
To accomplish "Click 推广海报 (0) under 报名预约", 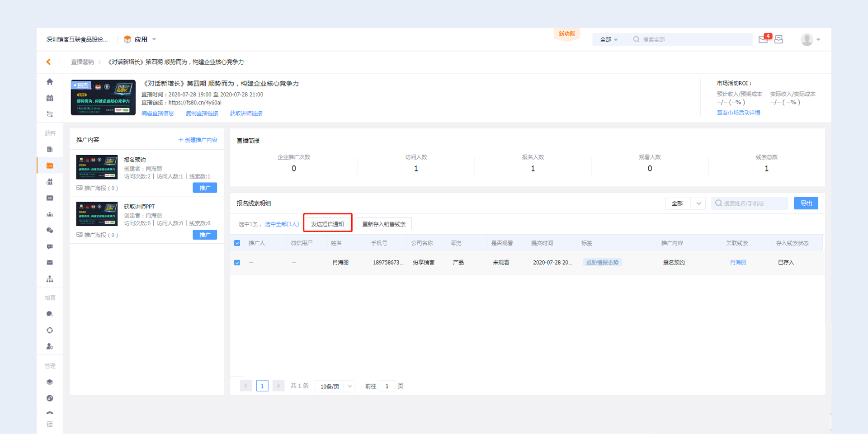I will (x=97, y=188).
